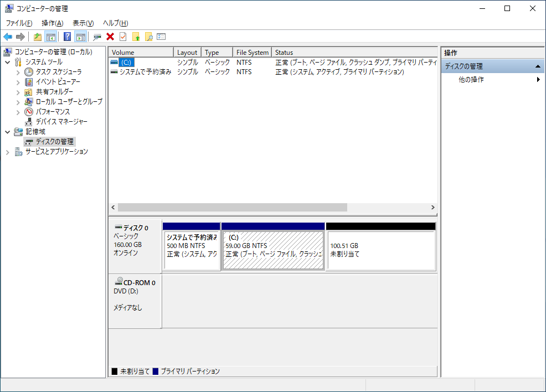546x392 pixels.
Task: Open Help via the question mark icon
Action: pos(68,37)
